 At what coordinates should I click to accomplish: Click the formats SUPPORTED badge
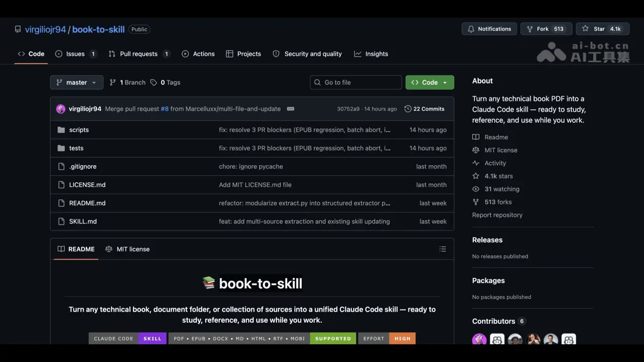tap(262, 338)
